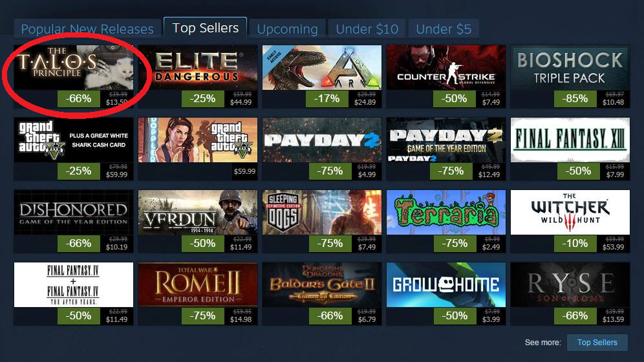Open The Witcher Wild Hunt banner
The height and width of the screenshot is (362, 644).
pyautogui.click(x=570, y=212)
